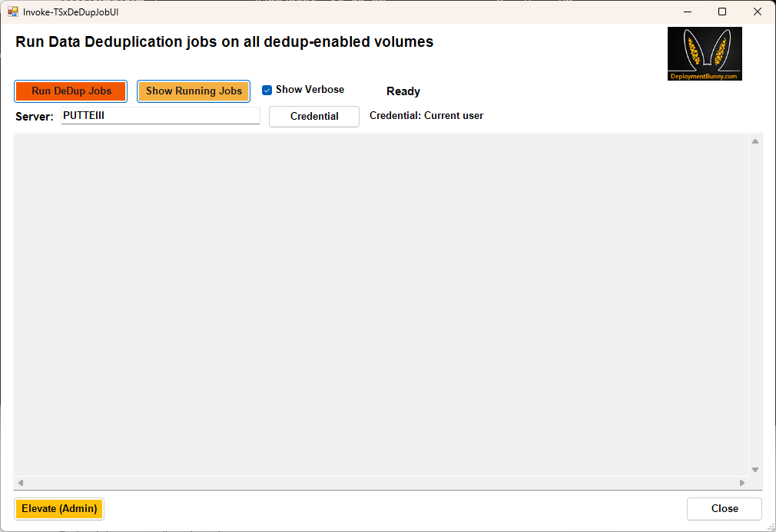Click the bottom Close button
The height and width of the screenshot is (532, 776).
[725, 509]
